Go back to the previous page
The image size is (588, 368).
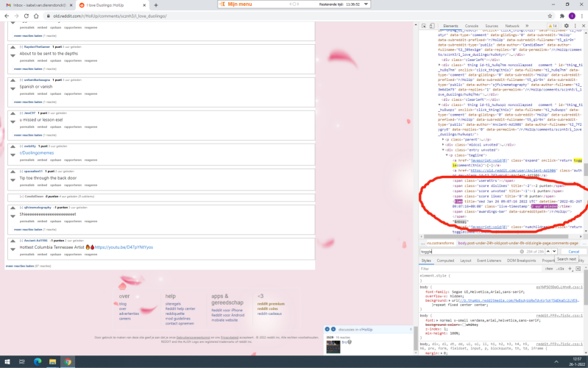(x=7, y=16)
